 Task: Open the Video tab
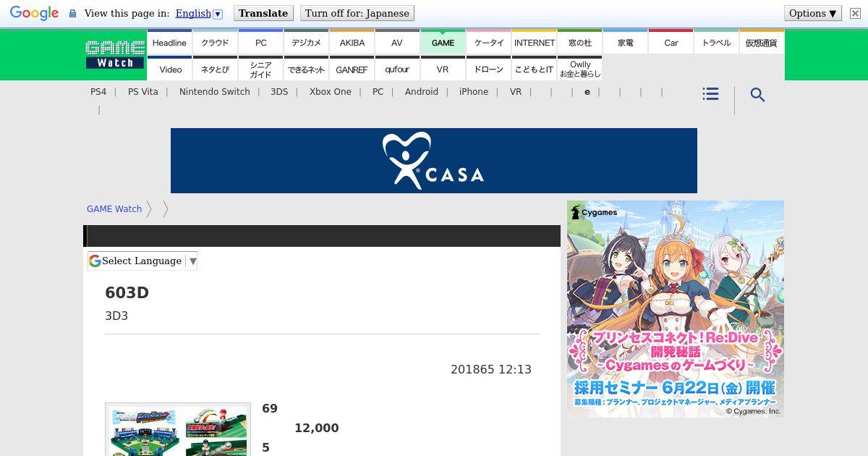click(x=169, y=69)
